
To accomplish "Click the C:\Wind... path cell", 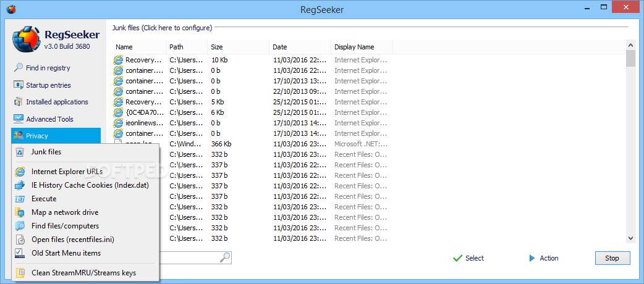I will pyautogui.click(x=186, y=144).
